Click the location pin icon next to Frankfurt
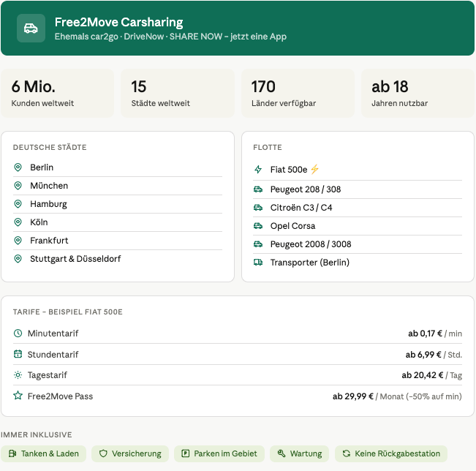The height and width of the screenshot is (471, 476). (18, 241)
